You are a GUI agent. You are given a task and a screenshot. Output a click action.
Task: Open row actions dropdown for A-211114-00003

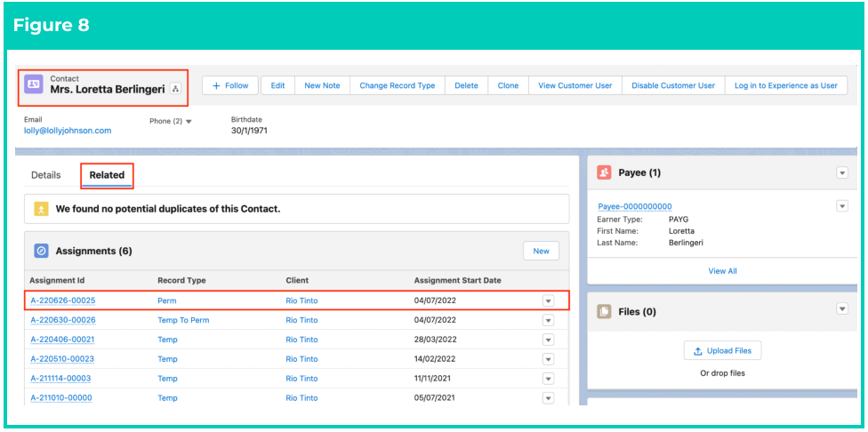click(x=548, y=379)
